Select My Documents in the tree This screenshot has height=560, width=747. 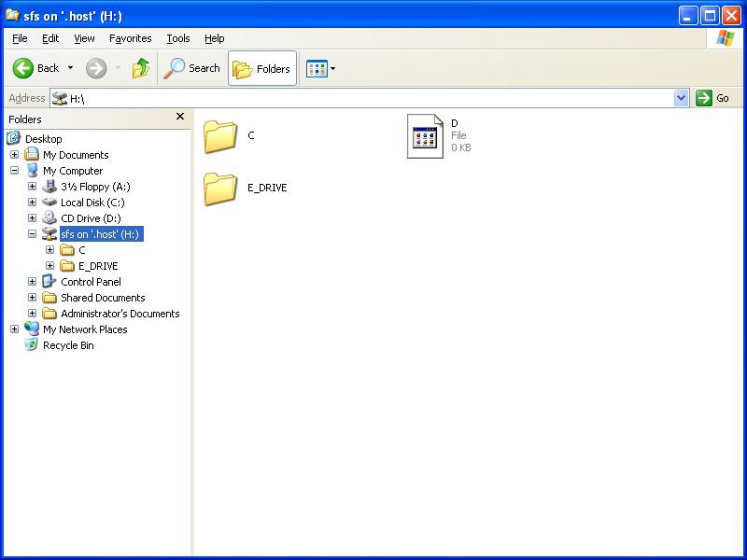76,155
